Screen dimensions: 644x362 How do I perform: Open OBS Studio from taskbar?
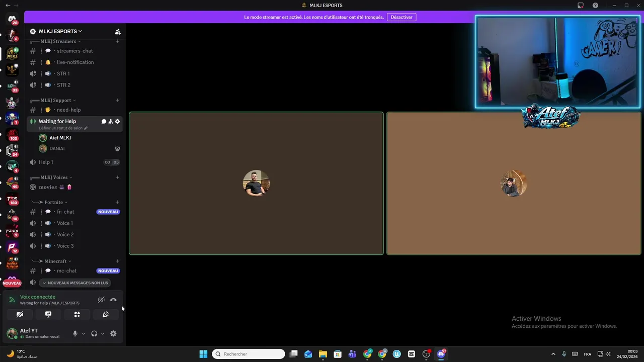click(426, 354)
